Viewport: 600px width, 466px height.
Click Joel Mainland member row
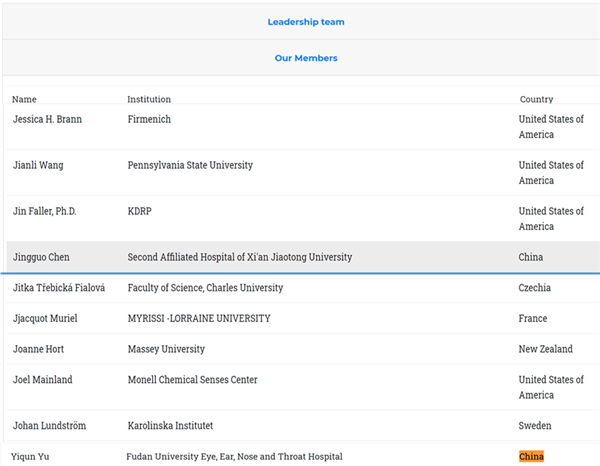[x=42, y=380]
